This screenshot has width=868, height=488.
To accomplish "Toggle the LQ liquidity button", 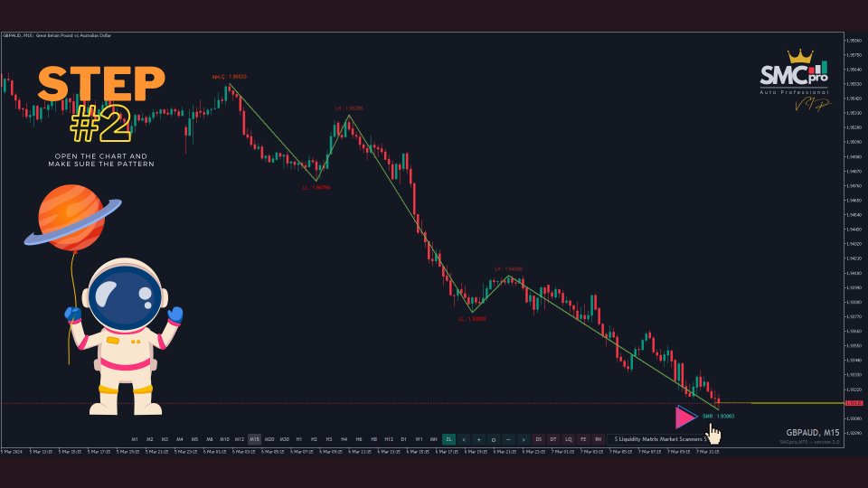I will 569,438.
